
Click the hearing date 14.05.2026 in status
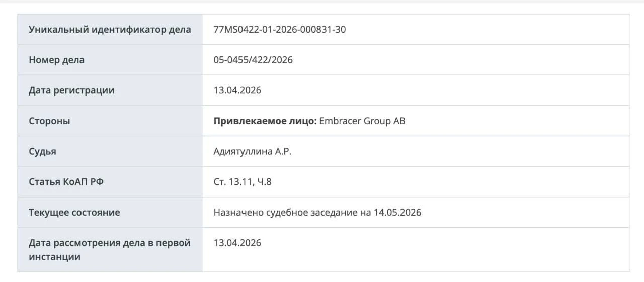(397, 212)
